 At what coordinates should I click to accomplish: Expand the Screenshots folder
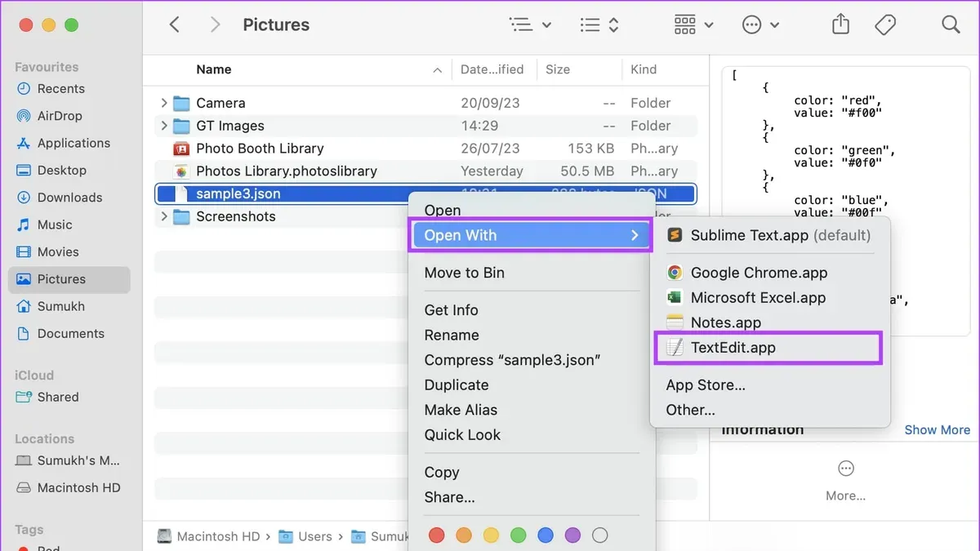tap(164, 216)
